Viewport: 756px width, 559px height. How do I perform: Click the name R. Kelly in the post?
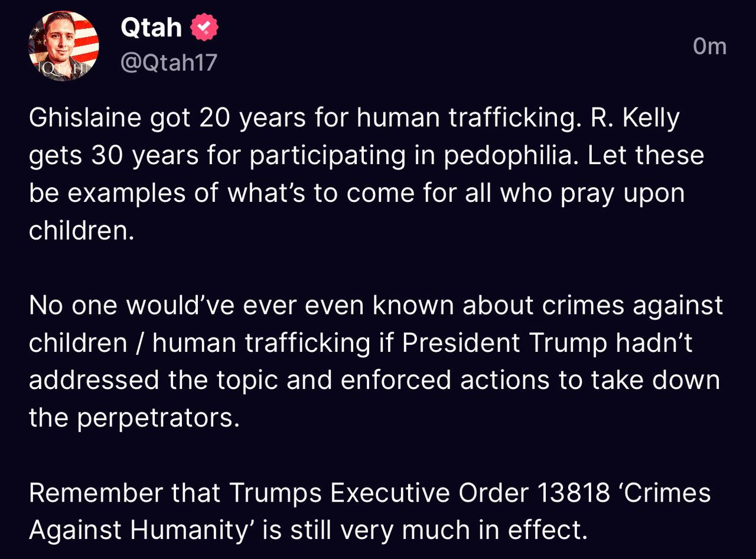636,118
